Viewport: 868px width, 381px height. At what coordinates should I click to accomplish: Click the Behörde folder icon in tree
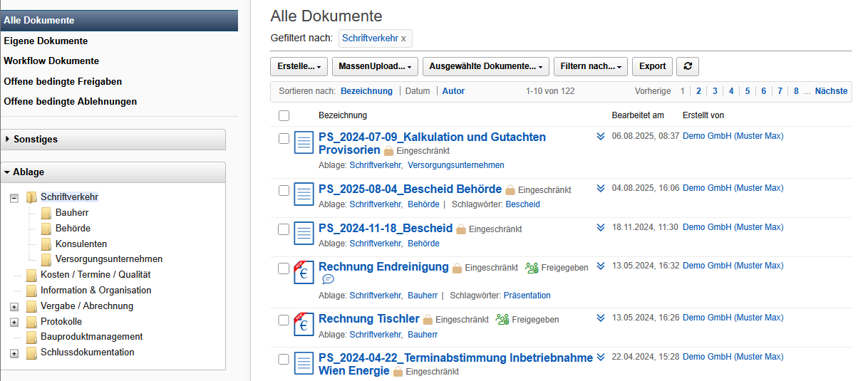point(46,229)
